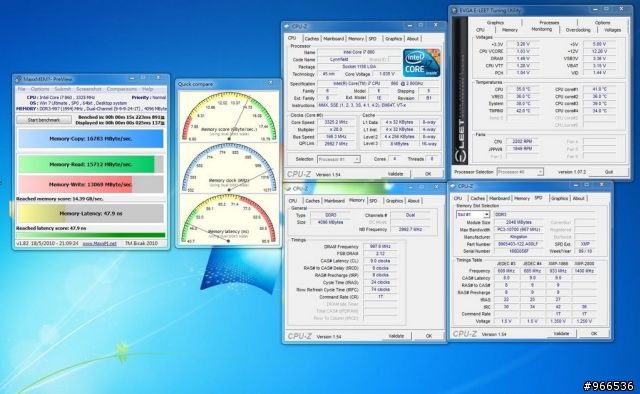Image resolution: width=640 pixels, height=394 pixels.
Task: Click the Intel Core i7 logo in CPU-Z
Action: [421, 63]
